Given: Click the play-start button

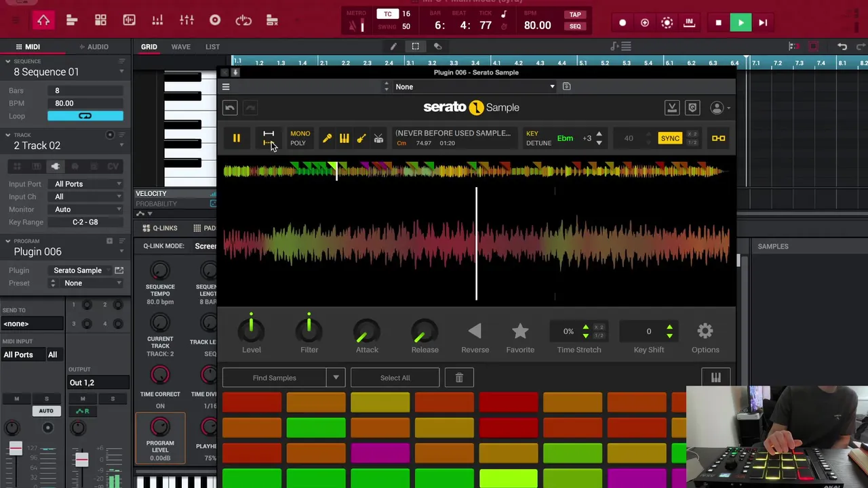Looking at the screenshot, I should pyautogui.click(x=763, y=23).
